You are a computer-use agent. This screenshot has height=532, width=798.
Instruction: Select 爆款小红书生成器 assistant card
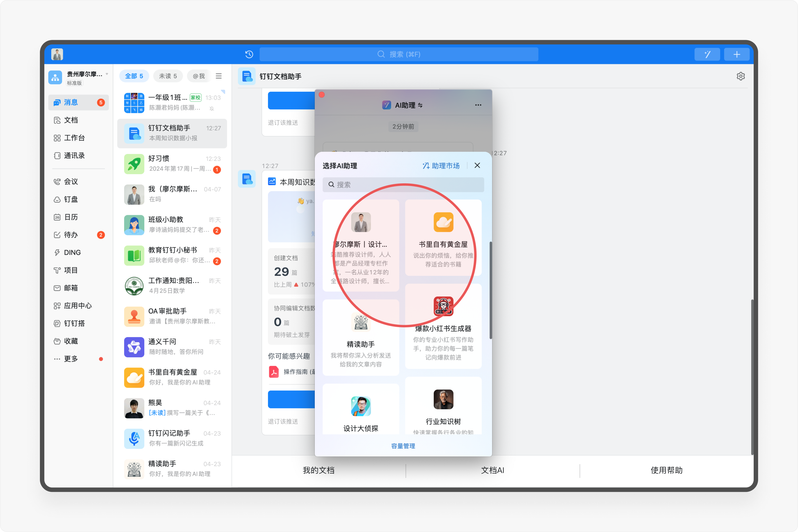(x=443, y=326)
